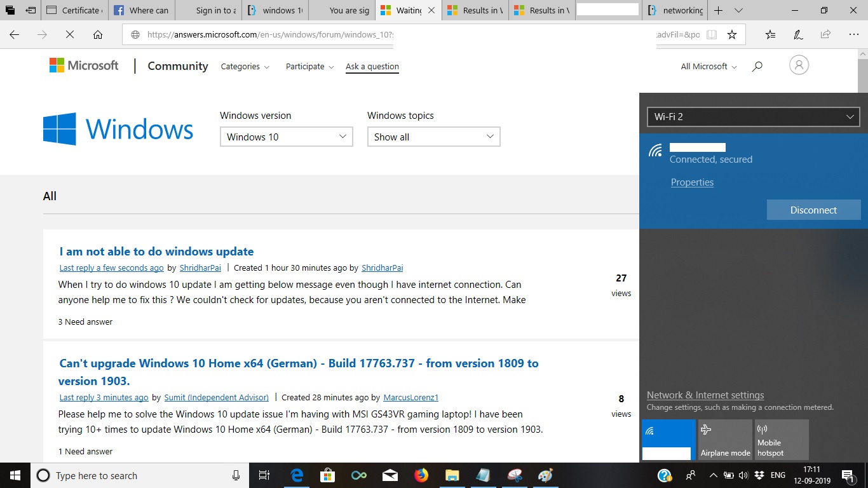868x488 pixels.
Task: Switch to Sign in to tab
Action: point(208,11)
